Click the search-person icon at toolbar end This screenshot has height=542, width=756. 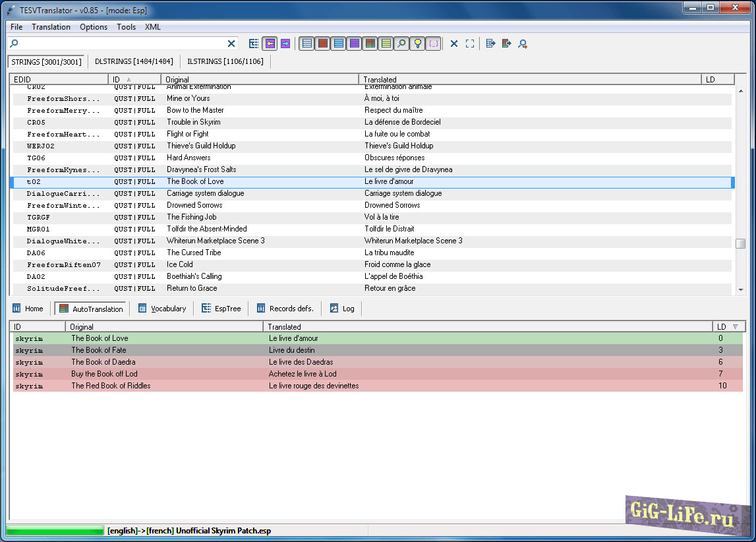click(x=523, y=44)
